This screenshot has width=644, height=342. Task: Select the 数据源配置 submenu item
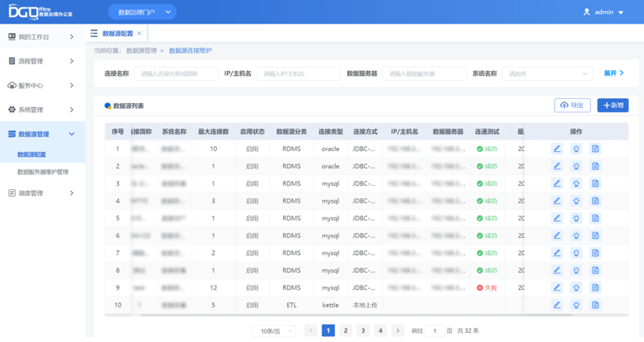point(31,155)
